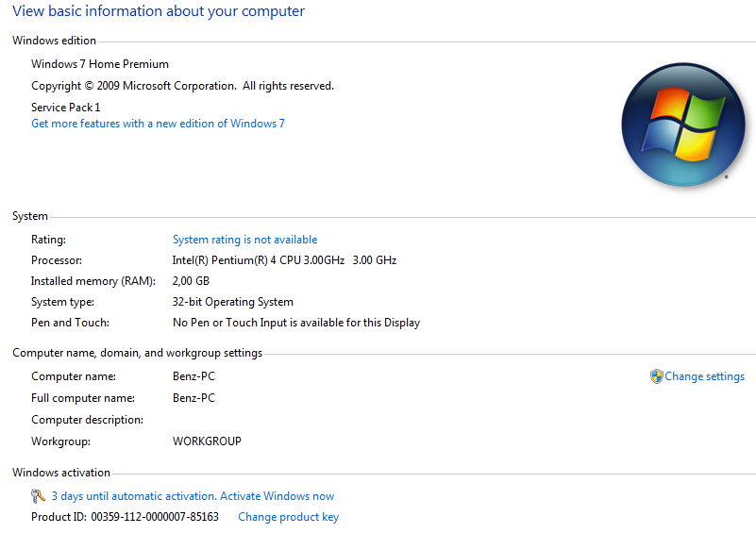This screenshot has height=533, width=756.
Task: Select the Product ID 00359-112-0000007-85163
Action: coord(155,517)
